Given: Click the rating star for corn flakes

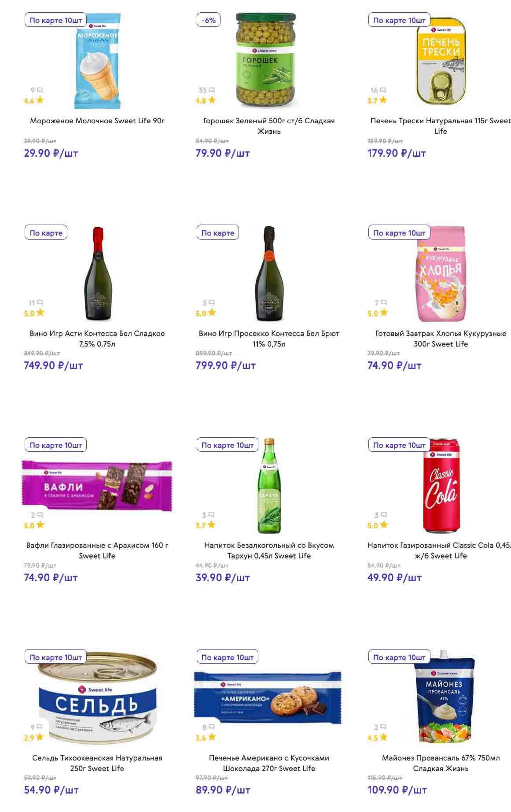Looking at the screenshot, I should (x=384, y=313).
